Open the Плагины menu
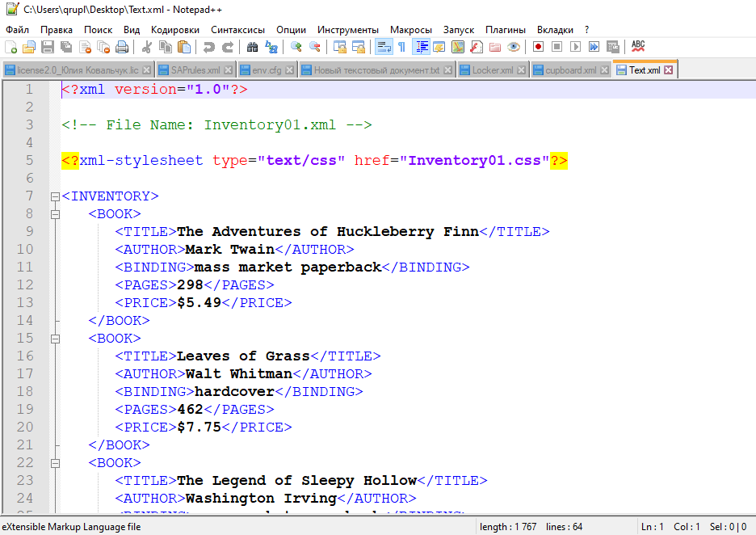 tap(506, 30)
